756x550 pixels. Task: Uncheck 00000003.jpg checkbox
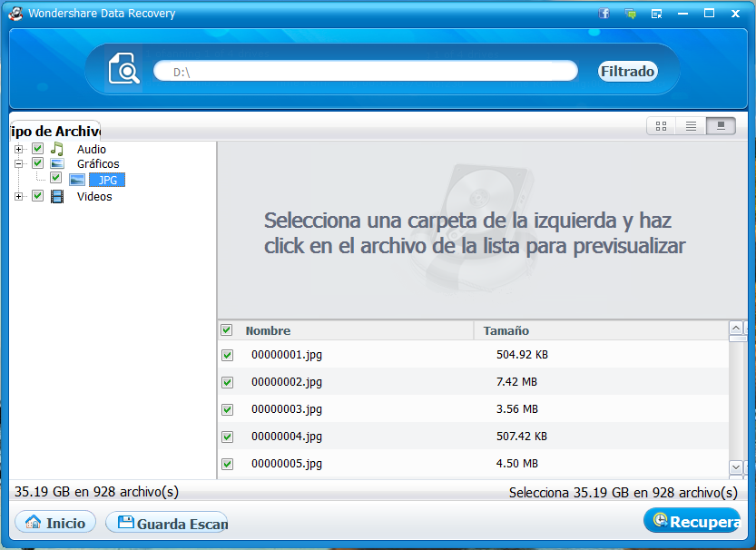click(227, 409)
